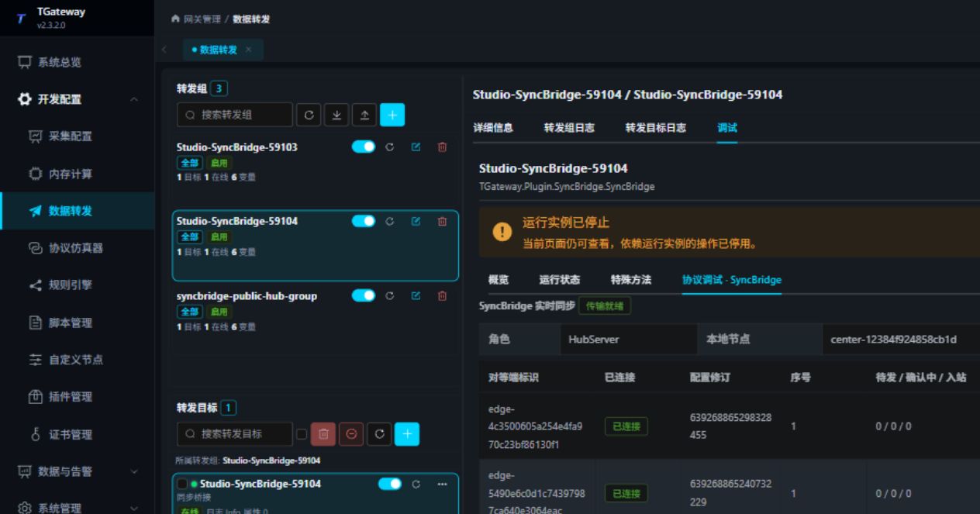
Task: Switch to the 转发组日志 tab
Action: 569,128
